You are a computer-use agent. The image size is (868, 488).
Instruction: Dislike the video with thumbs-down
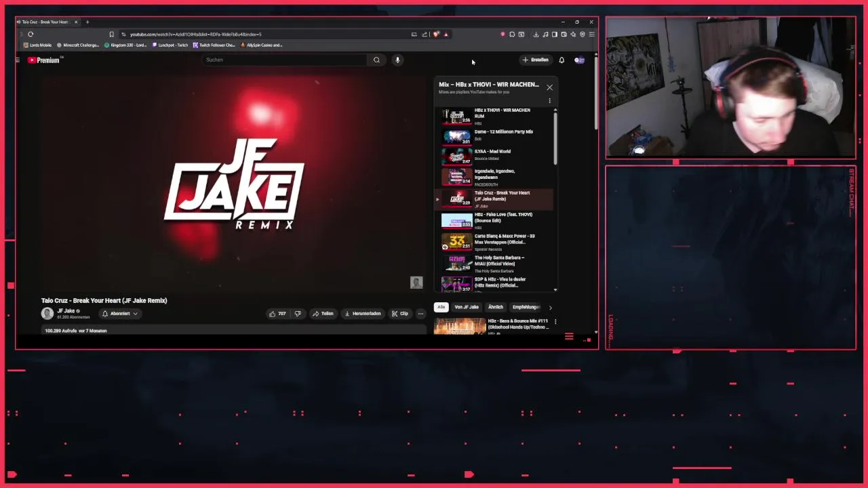click(x=298, y=314)
